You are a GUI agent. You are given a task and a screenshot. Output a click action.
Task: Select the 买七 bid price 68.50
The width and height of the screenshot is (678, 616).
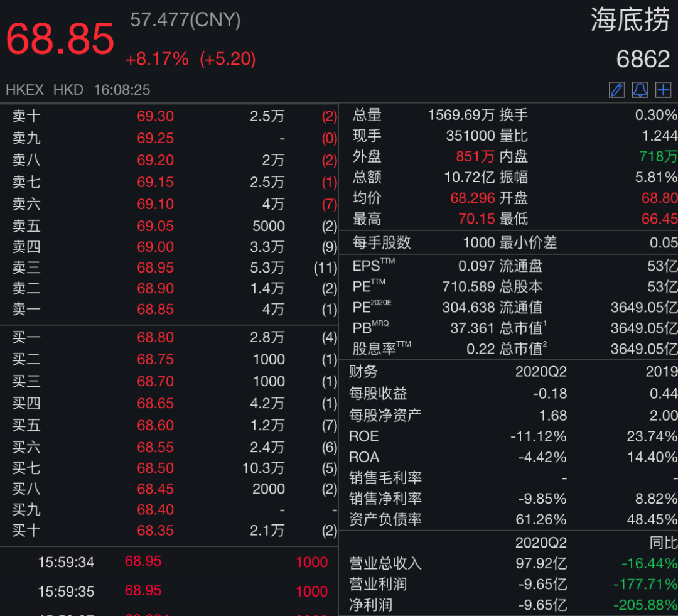point(155,468)
